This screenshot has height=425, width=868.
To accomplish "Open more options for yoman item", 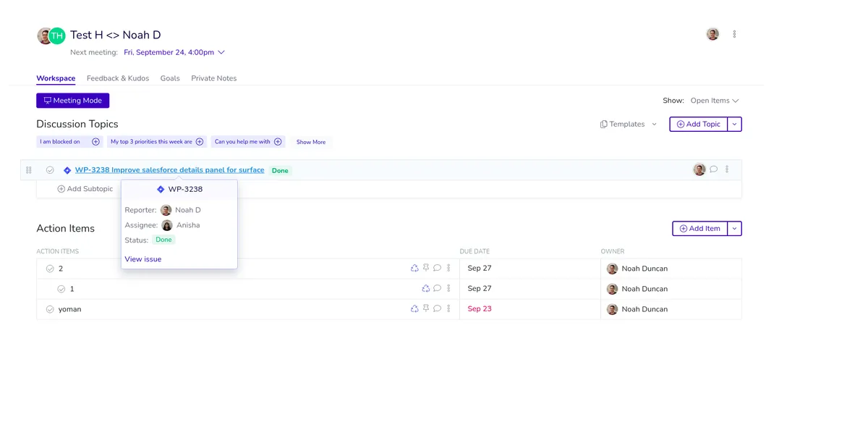I will 448,308.
